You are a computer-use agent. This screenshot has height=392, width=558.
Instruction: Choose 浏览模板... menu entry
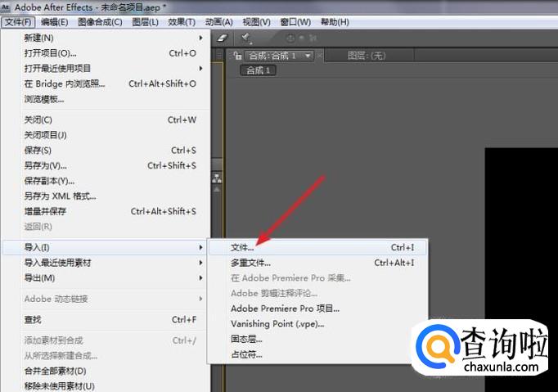(x=106, y=99)
